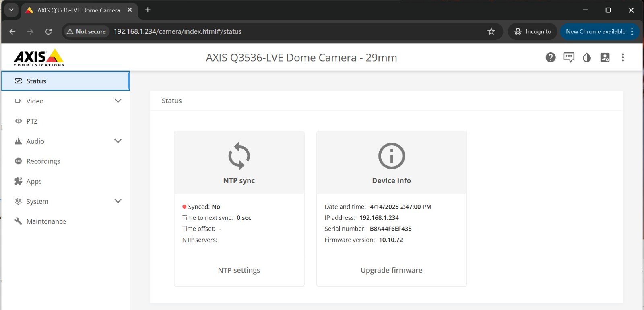Click date and time 4/14/2025 2:47:00 PM

pos(400,207)
